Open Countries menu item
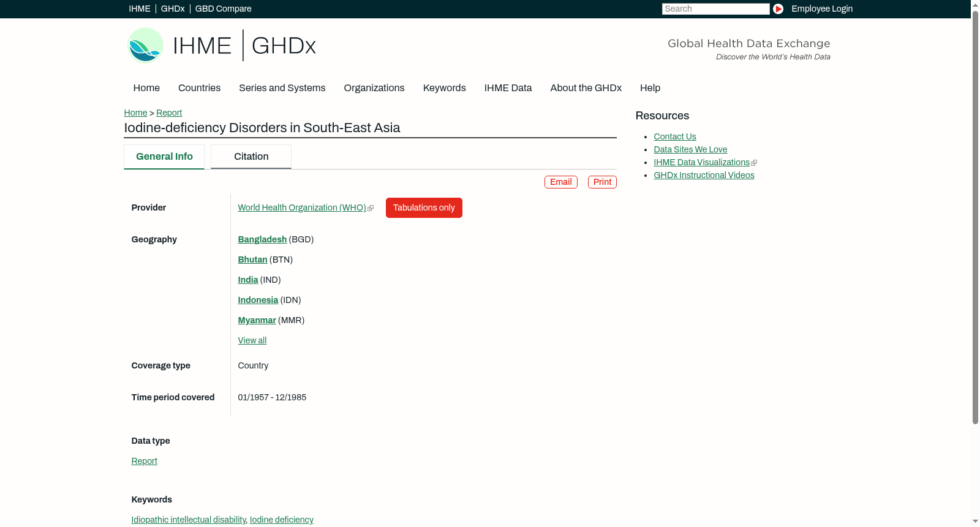This screenshot has width=980, height=527. pos(199,88)
